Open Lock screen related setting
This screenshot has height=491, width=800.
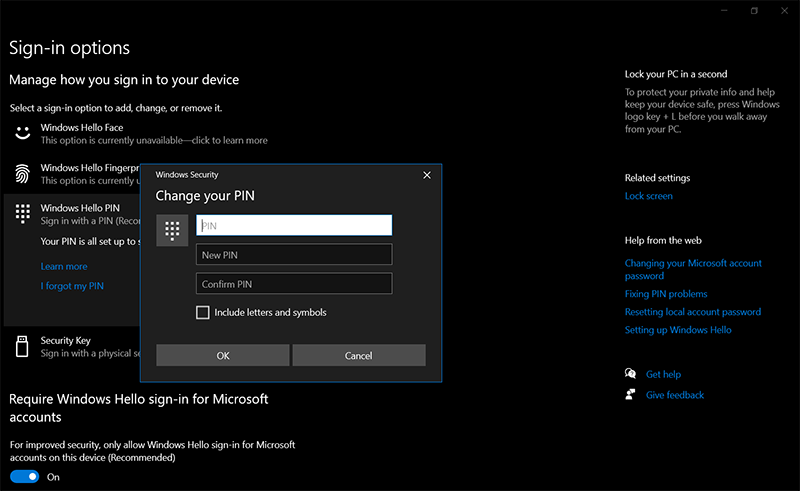click(x=648, y=196)
